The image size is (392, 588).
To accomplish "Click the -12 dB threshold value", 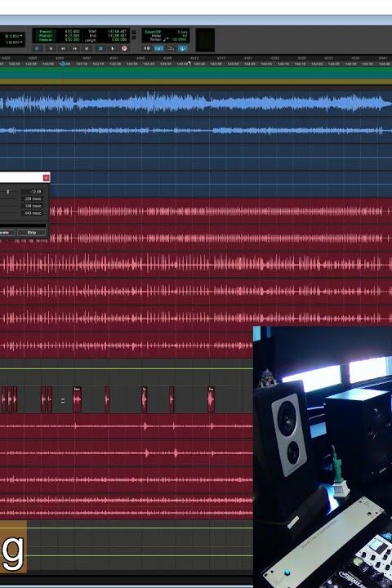I will (x=33, y=192).
